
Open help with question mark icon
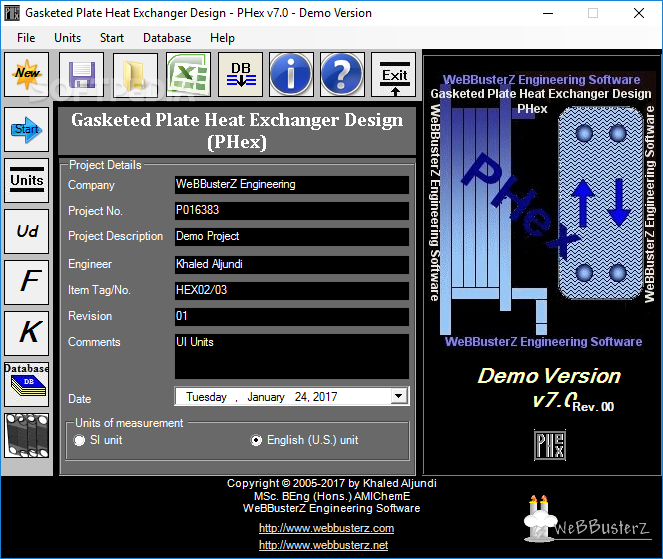point(342,74)
